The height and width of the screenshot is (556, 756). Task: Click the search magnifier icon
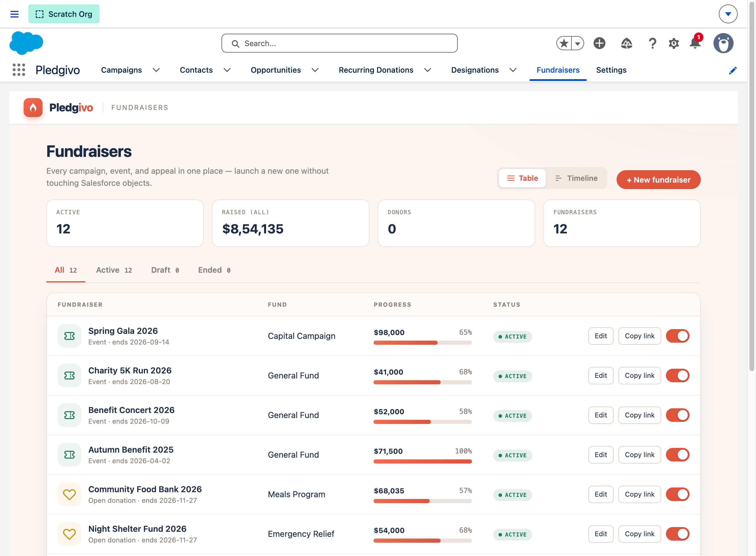click(236, 44)
